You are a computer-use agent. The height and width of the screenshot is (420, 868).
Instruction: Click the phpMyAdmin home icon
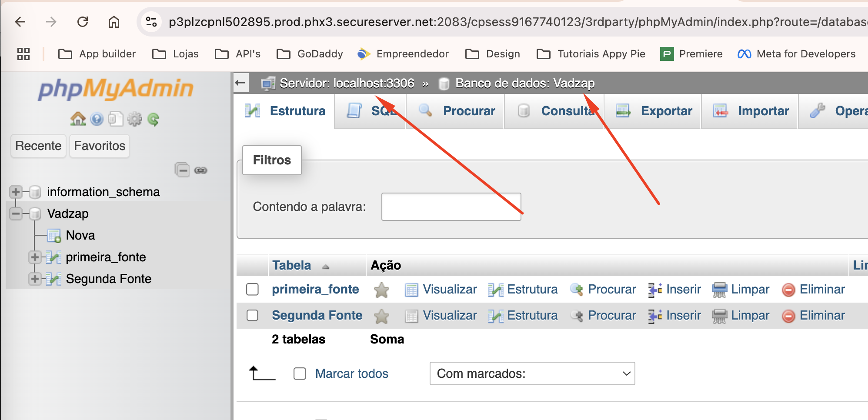coord(78,119)
